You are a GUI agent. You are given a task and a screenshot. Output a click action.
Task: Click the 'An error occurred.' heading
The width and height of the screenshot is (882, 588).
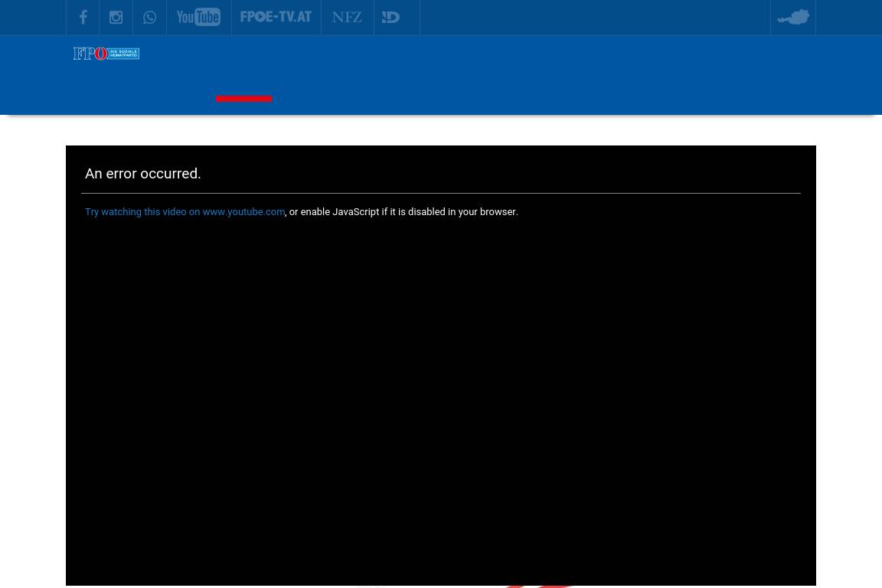point(143,174)
